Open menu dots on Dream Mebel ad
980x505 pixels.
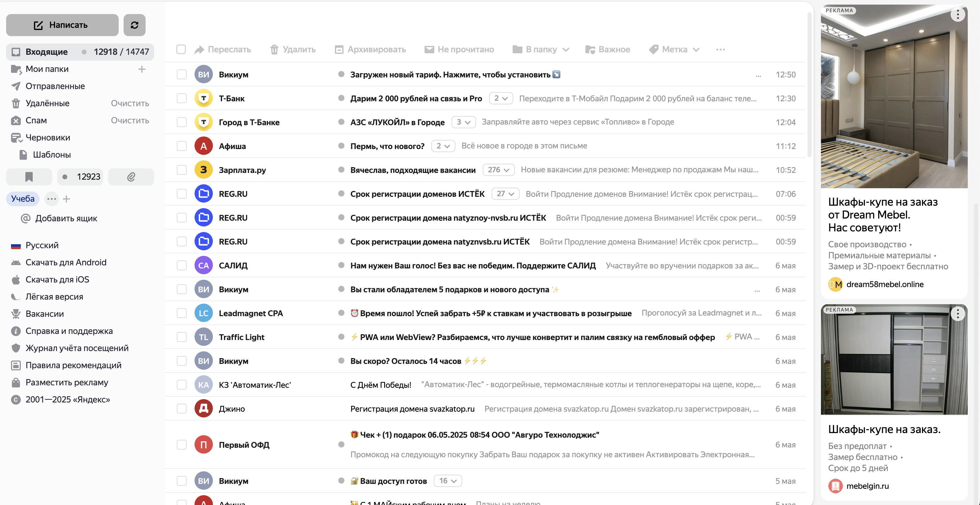pyautogui.click(x=958, y=14)
